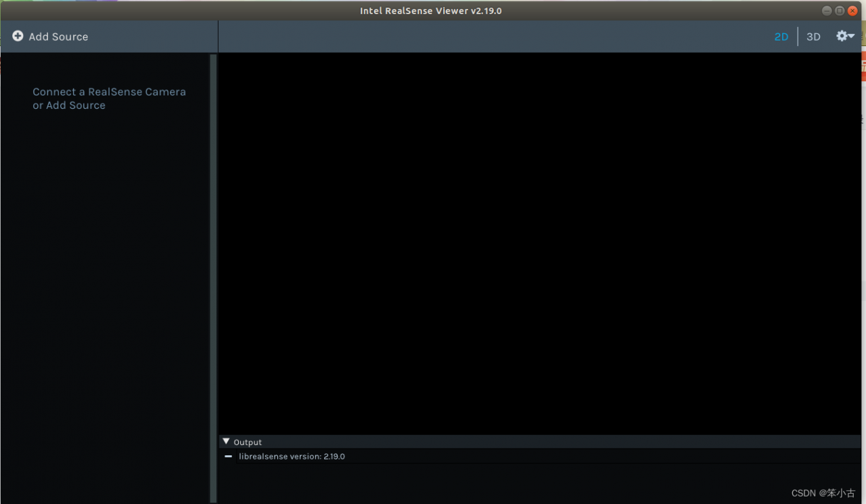The height and width of the screenshot is (504, 866).
Task: Click the Connect a RealSense Camera text
Action: 109,92
